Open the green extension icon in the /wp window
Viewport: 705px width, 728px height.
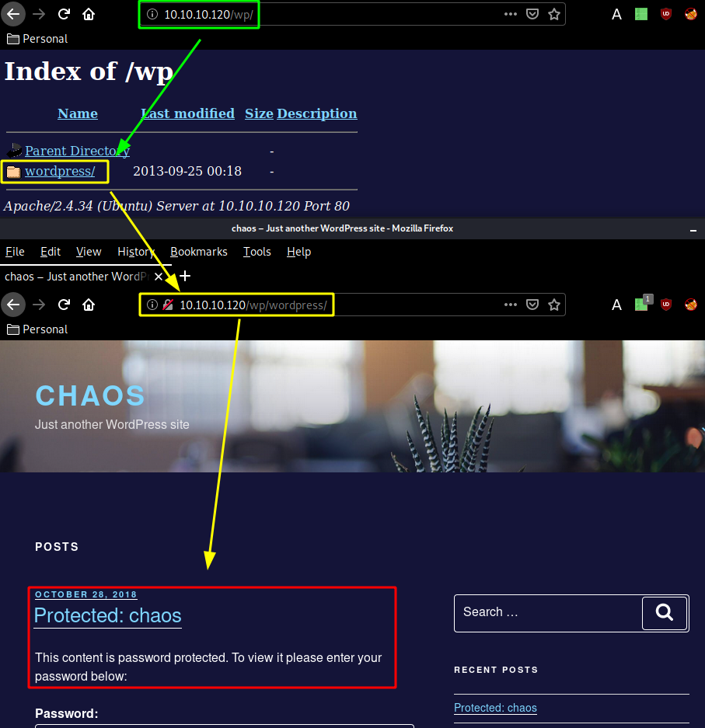pos(641,15)
